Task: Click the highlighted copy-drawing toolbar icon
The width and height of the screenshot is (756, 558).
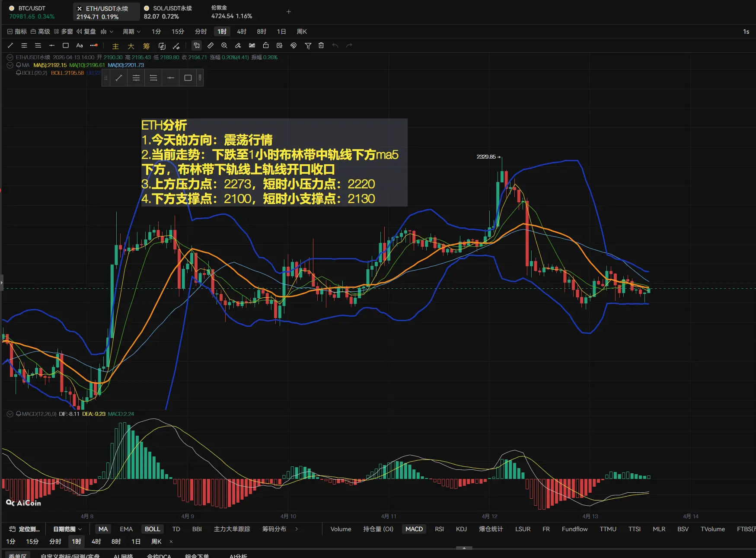Action: 197,45
